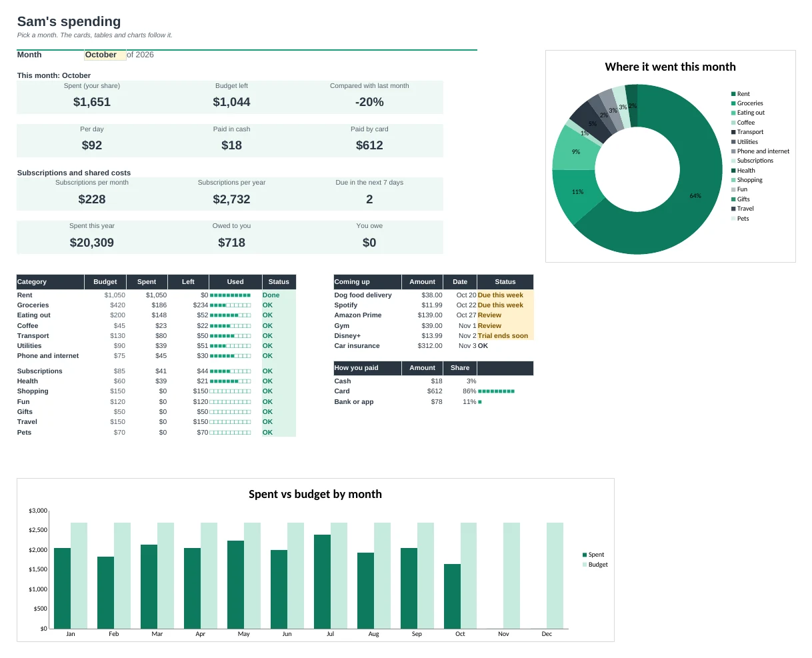Select the 'Where it went this month' chart title
Screen dimensions: 812x658
click(x=670, y=67)
